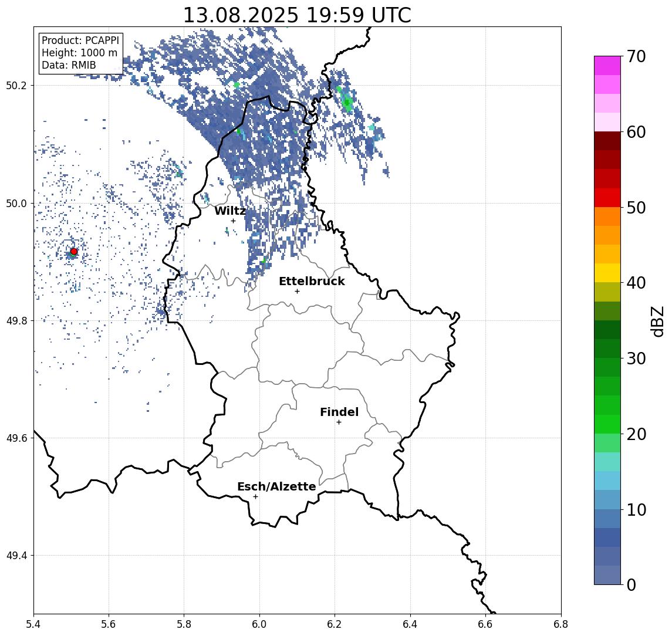The image size is (672, 636).
Task: Click the Wiltz city label
Action: point(230,211)
